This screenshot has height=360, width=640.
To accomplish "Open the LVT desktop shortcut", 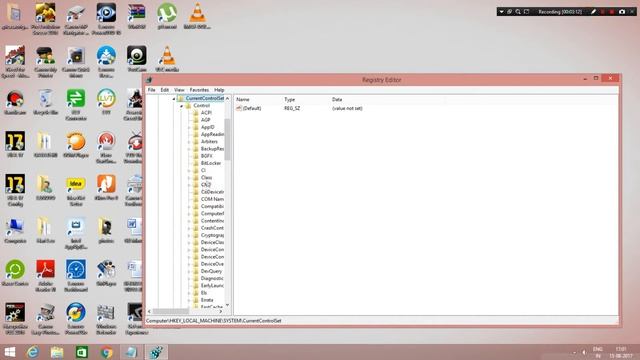I will pyautogui.click(x=106, y=102).
